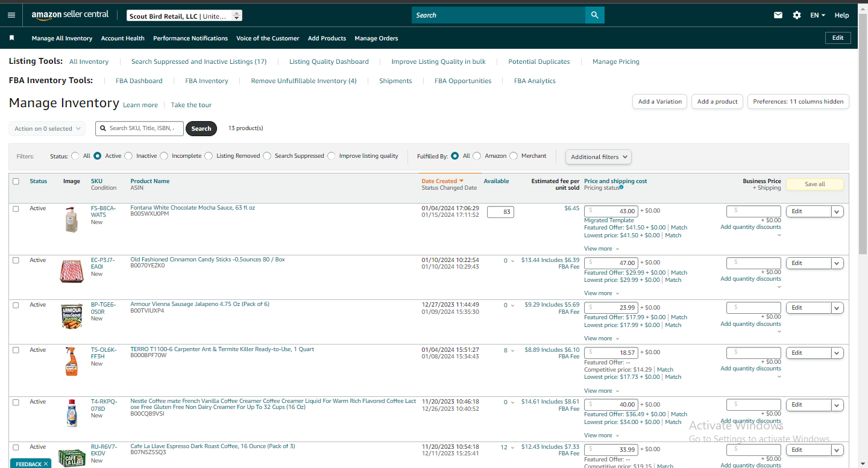Screen dimensions: 868x468
Task: Click the magnifier button in the top search bar
Action: click(x=594, y=15)
